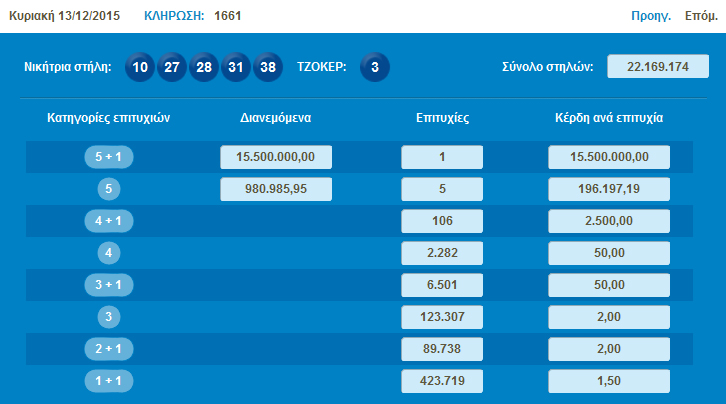Click the Κέρδη ανά επιτυχία column header

click(609, 118)
